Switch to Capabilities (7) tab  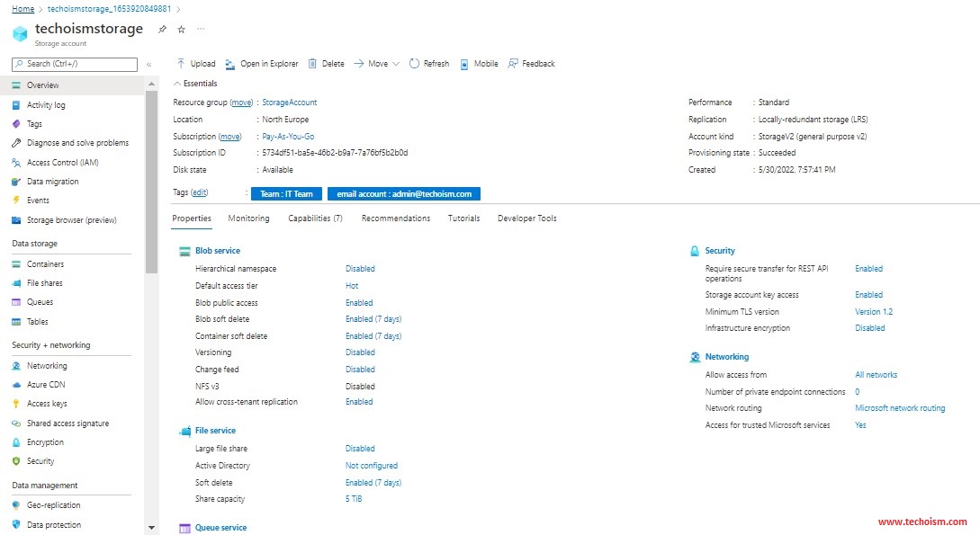tap(315, 218)
